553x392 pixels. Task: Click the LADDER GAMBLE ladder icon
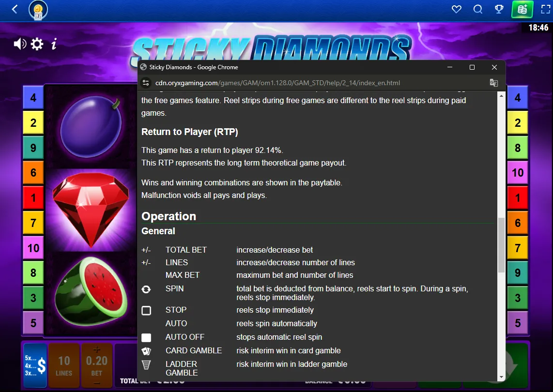pos(146,365)
